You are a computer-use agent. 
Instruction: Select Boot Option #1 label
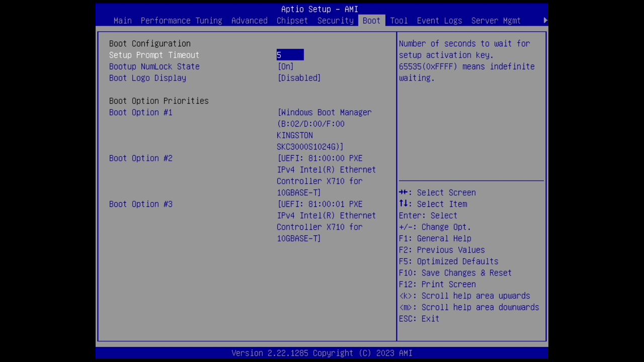[x=140, y=112]
